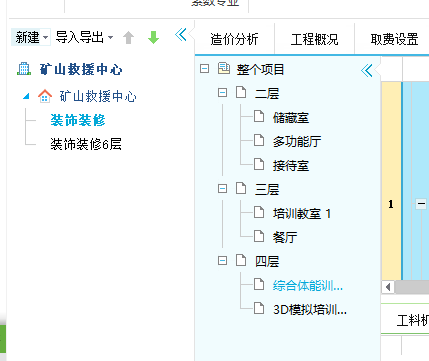The height and width of the screenshot is (361, 429).
Task: Open the 工料机 tab at the bottom
Action: point(412,320)
